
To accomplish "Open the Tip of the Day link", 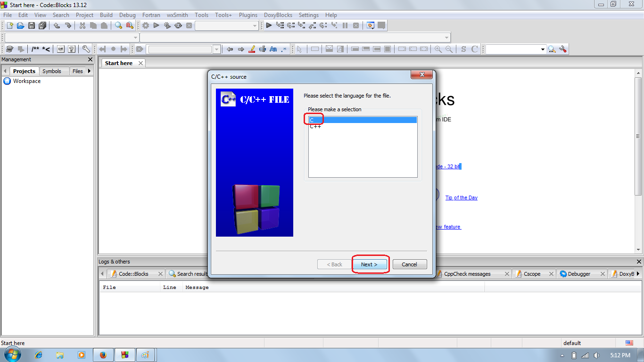I will pos(462,197).
